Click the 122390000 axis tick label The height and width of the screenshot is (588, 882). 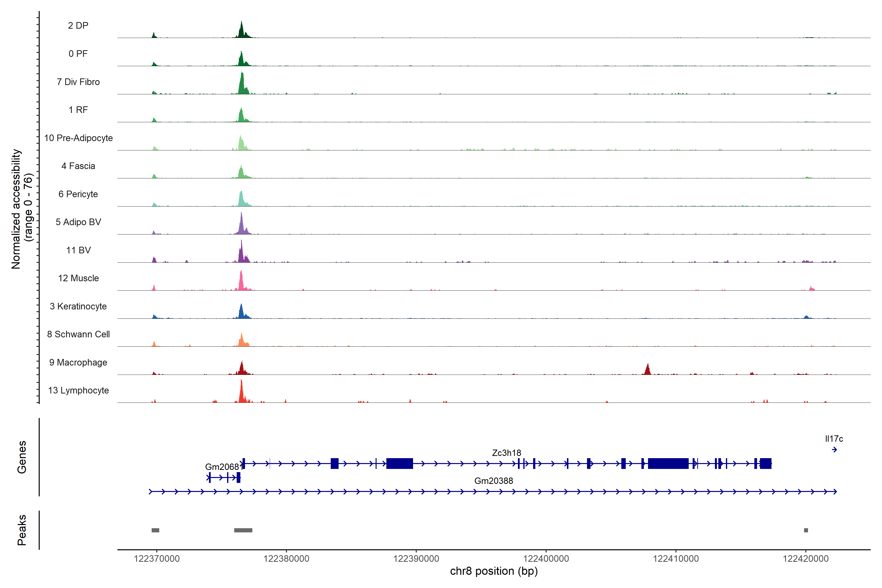[x=416, y=559]
